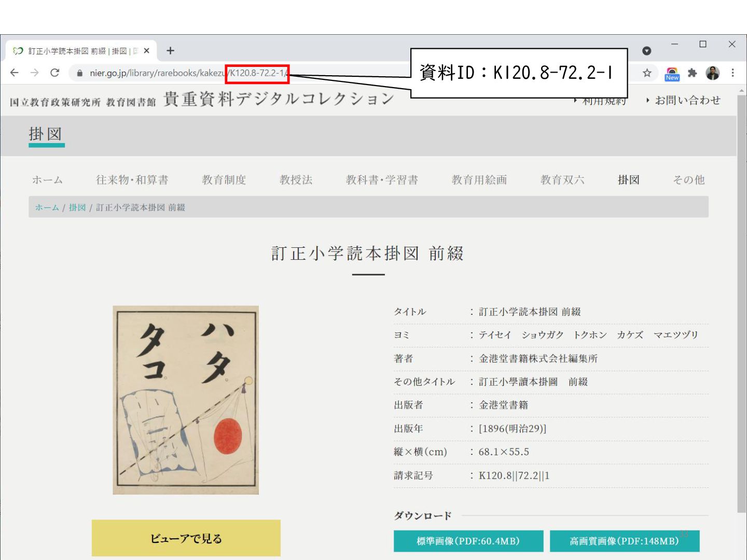Image resolution: width=747 pixels, height=560 pixels.
Task: Click the ハタ タコ wall chart thumbnail
Action: tap(186, 400)
